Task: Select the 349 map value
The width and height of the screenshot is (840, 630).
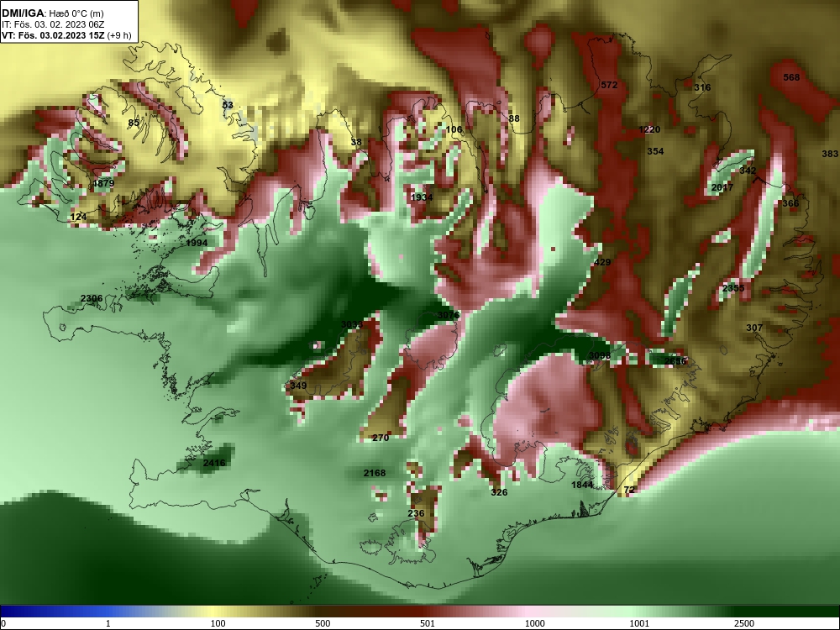Action: [298, 386]
